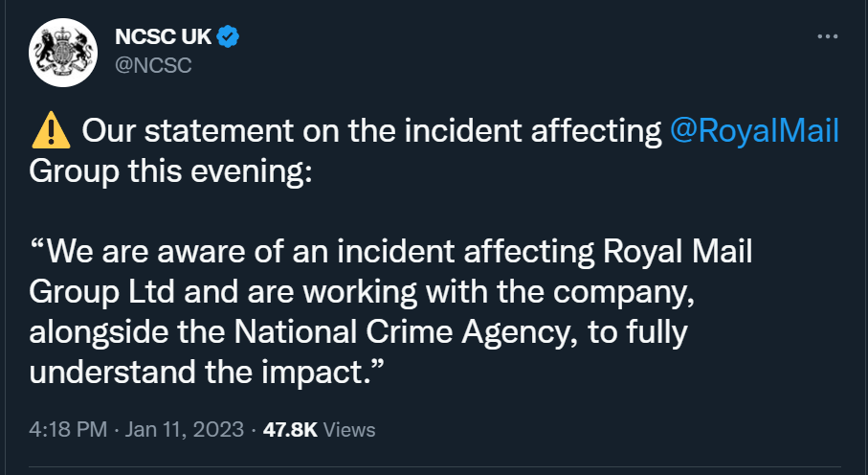Open the 47.8K view count
The width and height of the screenshot is (868, 475).
tap(290, 430)
